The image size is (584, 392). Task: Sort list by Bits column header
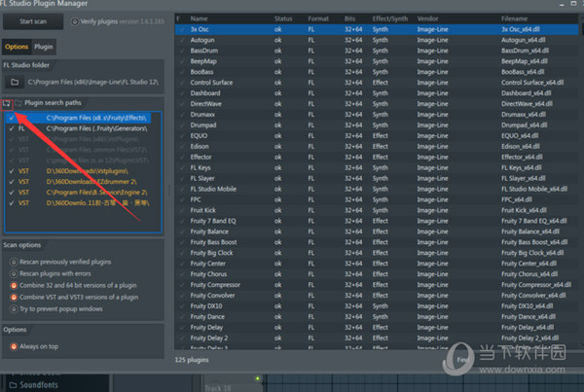coord(349,18)
